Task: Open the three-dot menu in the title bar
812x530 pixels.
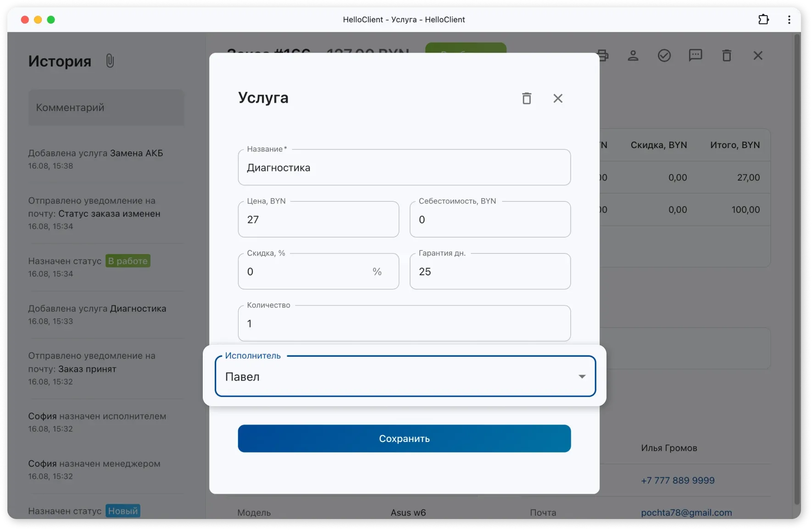Action: (789, 19)
